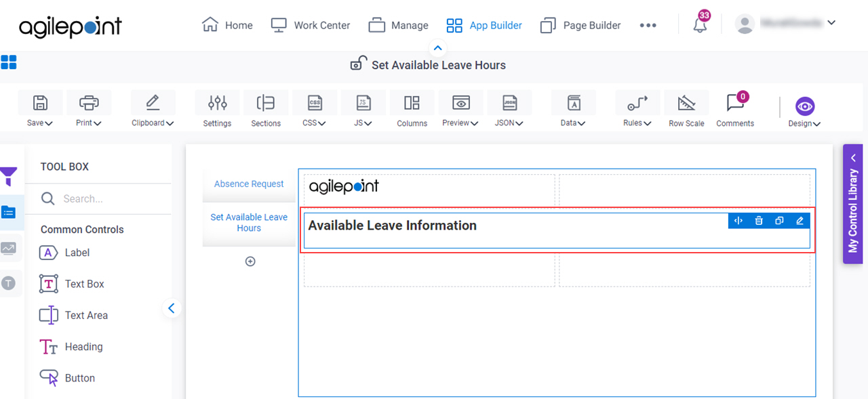Click the user avatar icon
The image size is (868, 399).
[745, 24]
